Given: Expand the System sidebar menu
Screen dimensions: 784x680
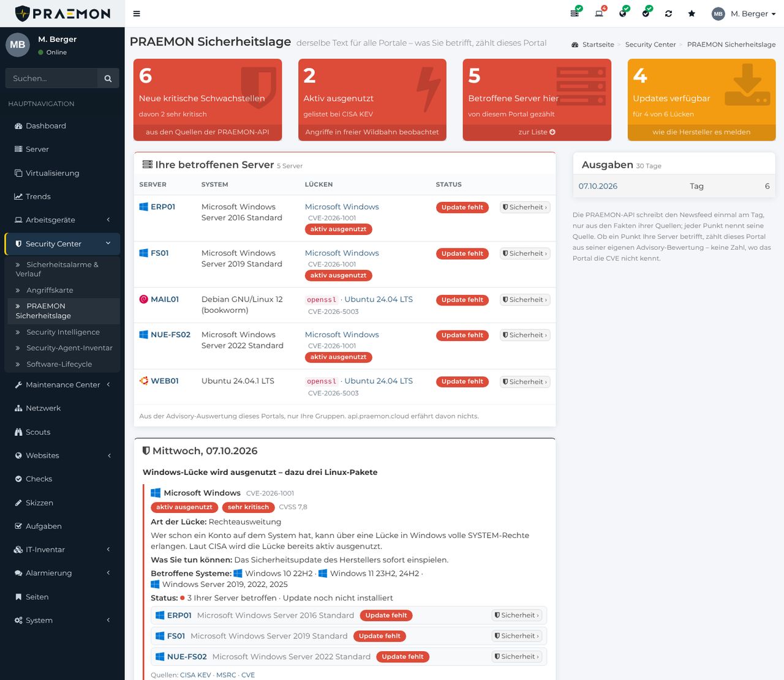Looking at the screenshot, I should (x=62, y=620).
